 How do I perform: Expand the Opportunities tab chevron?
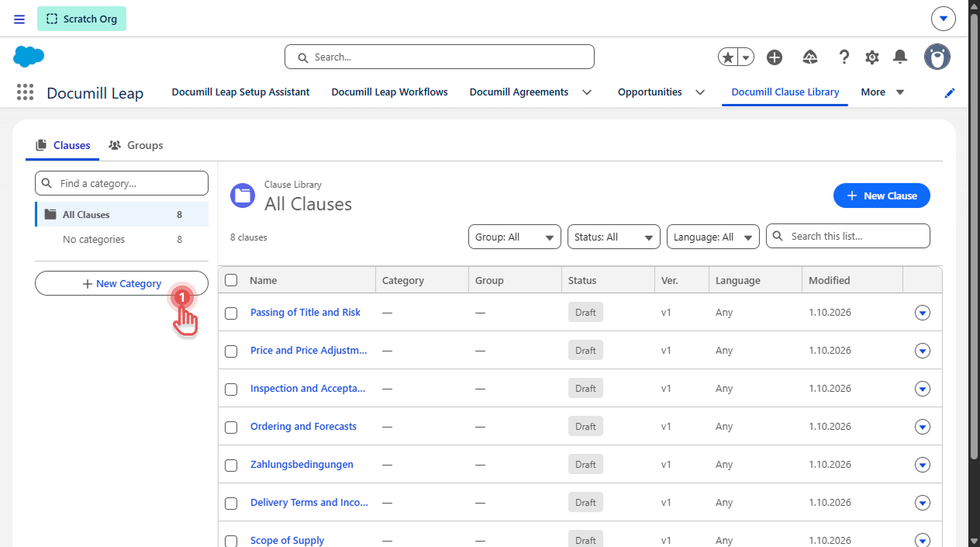point(700,92)
